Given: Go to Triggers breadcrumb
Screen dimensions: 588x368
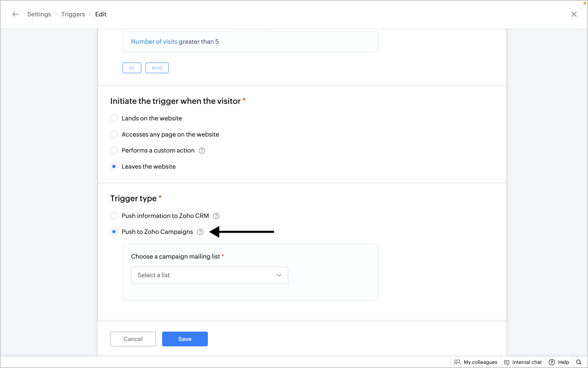Looking at the screenshot, I should click(x=73, y=14).
